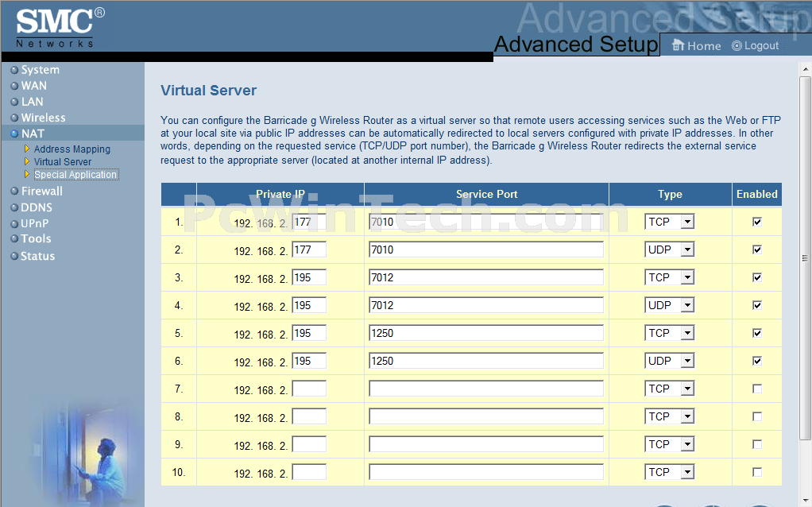Click the bullet icon beside Firewall
Image resolution: width=812 pixels, height=507 pixels.
[14, 192]
